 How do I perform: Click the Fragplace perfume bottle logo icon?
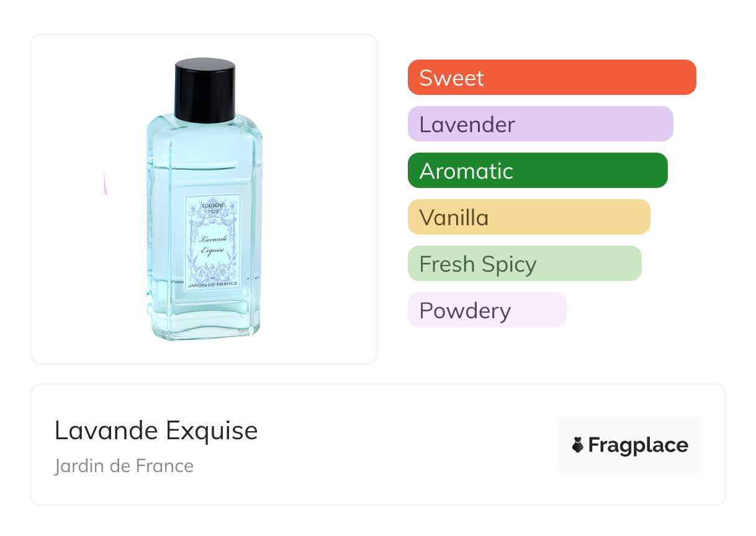(x=578, y=445)
